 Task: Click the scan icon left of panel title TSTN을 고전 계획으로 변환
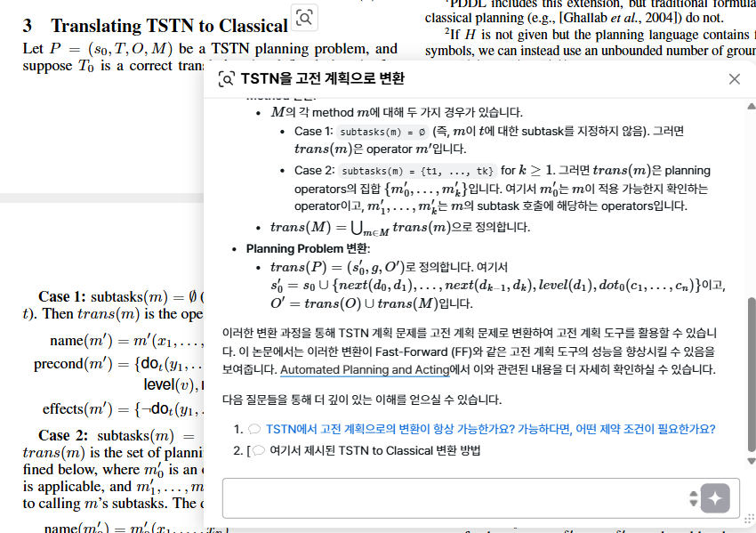[227, 78]
